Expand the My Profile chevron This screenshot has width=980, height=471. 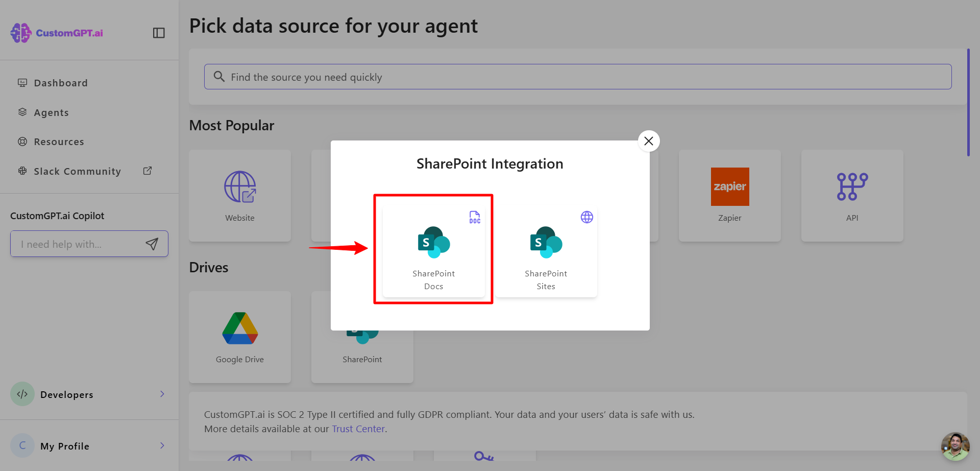point(162,445)
